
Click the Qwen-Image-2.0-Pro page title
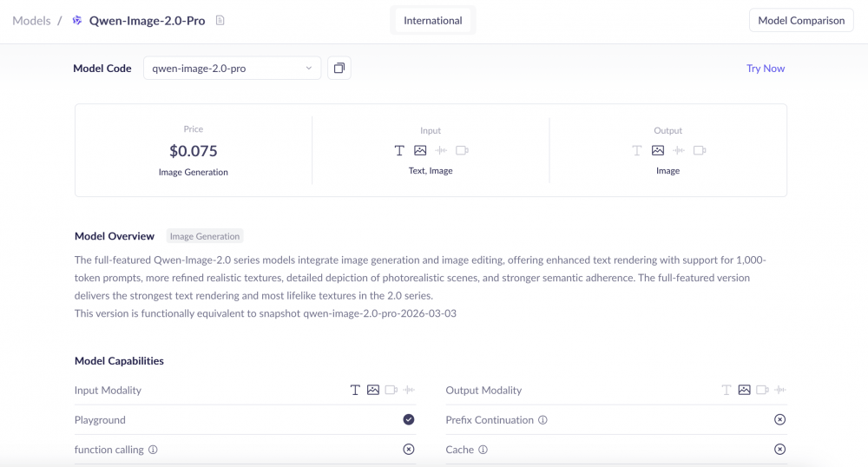coord(148,21)
